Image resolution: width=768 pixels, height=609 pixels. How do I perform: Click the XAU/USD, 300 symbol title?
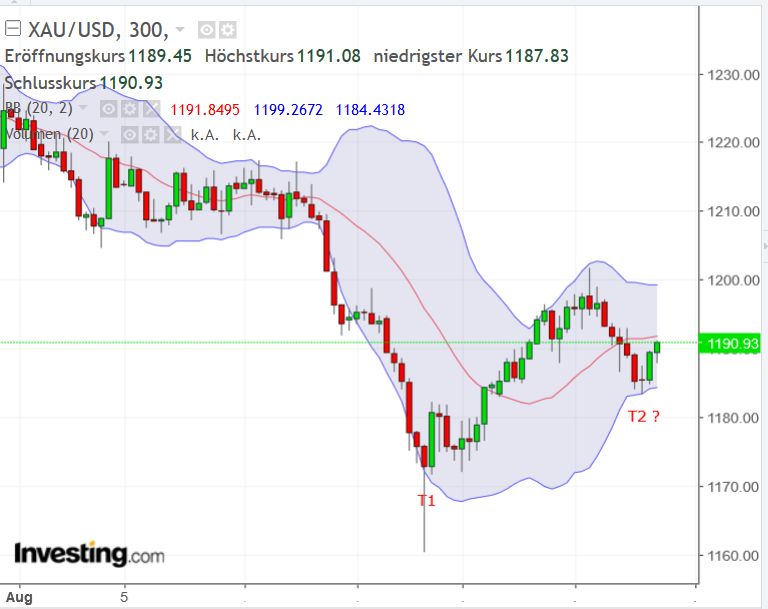tap(98, 30)
